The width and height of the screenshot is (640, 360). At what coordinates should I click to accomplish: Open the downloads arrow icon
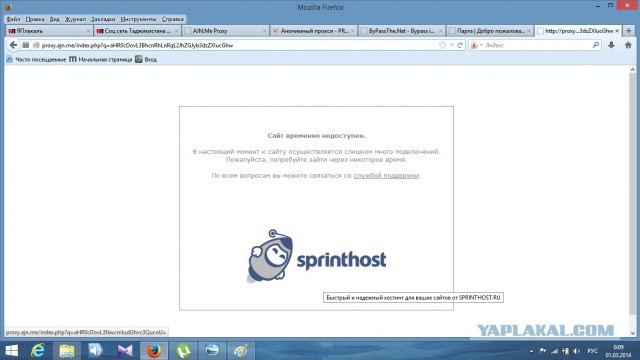(x=611, y=45)
